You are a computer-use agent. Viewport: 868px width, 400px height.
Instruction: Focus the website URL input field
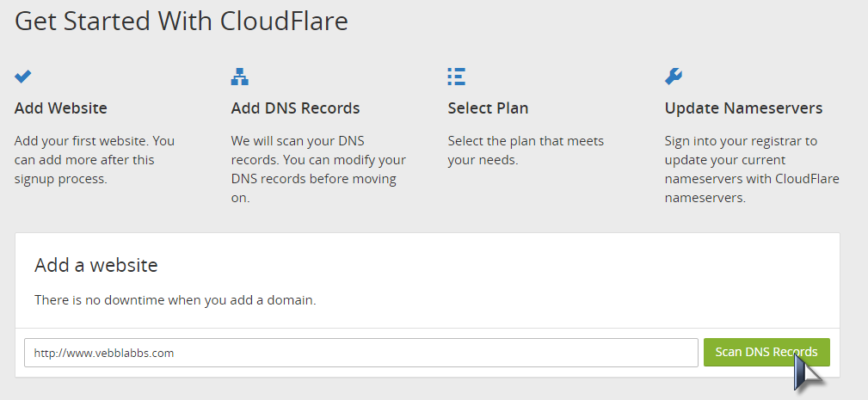click(361, 353)
